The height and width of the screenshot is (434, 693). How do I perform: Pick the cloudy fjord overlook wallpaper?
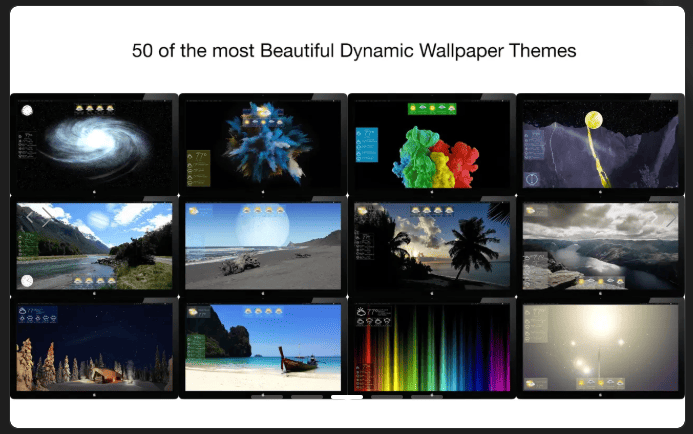point(600,246)
